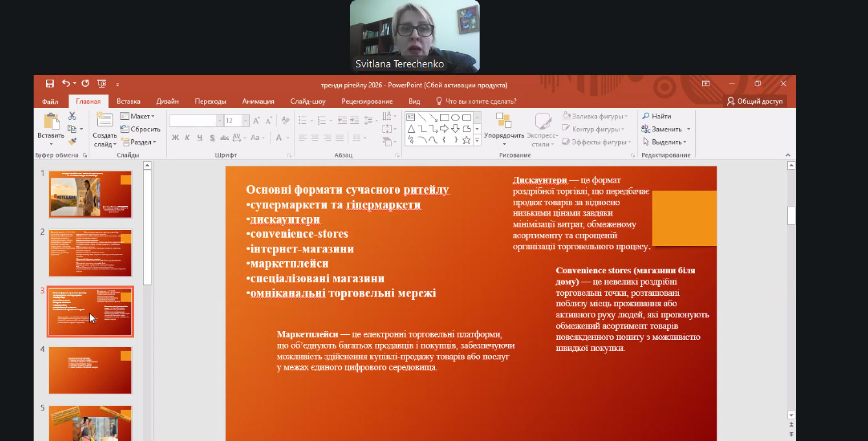Select the Format Painter brush icon
Viewport: 868px width, 441px height.
click(x=72, y=141)
